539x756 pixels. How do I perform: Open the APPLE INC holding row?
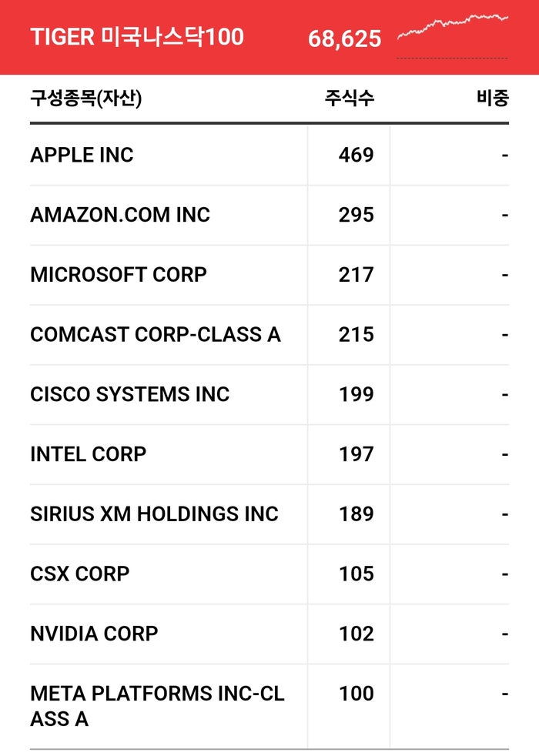coord(82,156)
